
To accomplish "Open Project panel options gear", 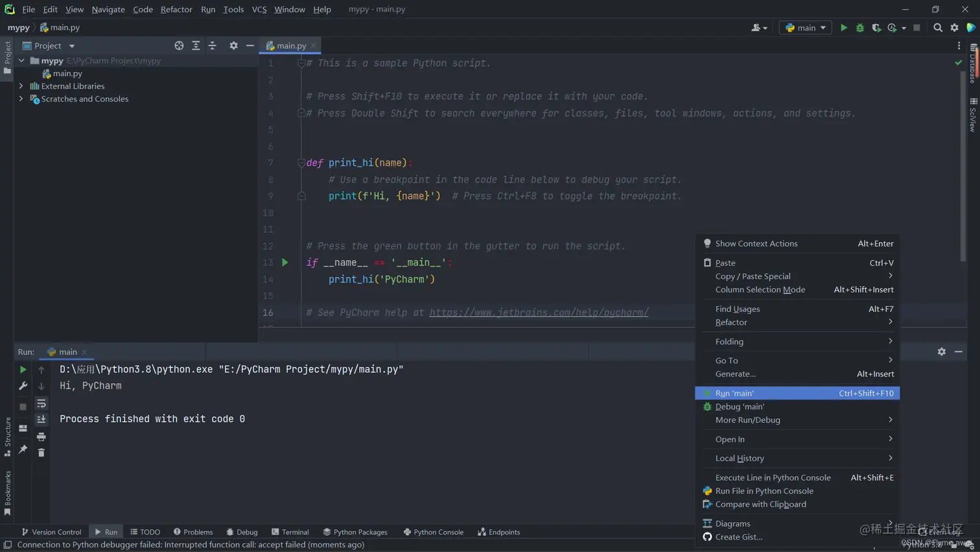I will (x=233, y=45).
